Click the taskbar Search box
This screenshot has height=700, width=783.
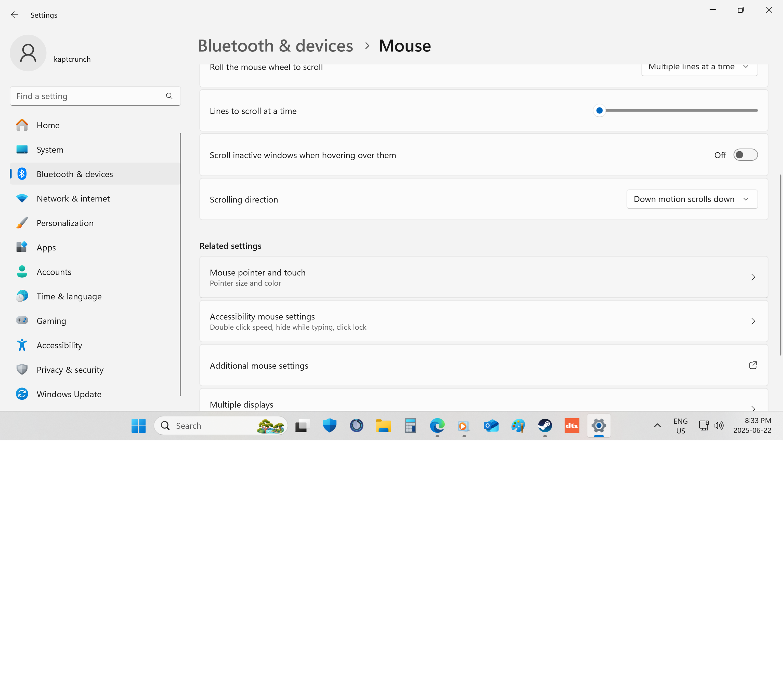point(221,425)
